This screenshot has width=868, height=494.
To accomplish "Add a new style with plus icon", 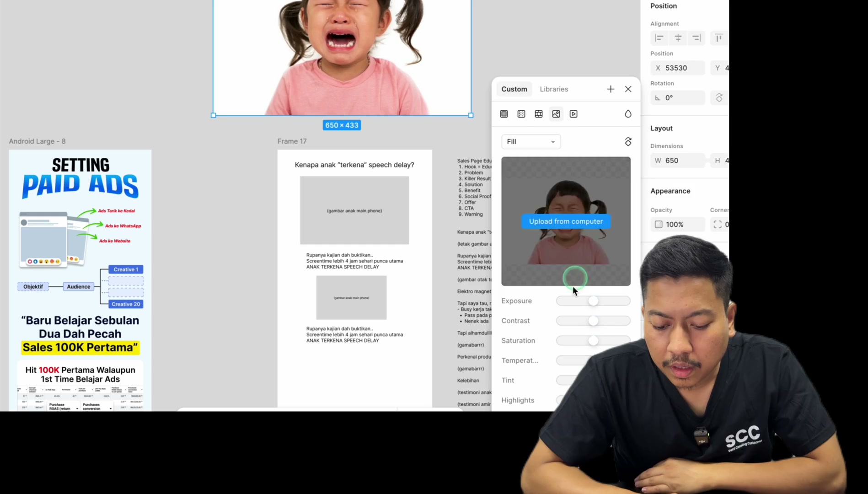I will click(x=611, y=89).
